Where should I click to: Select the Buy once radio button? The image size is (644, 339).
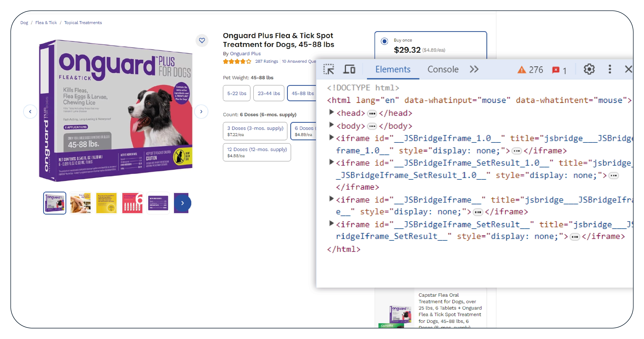384,41
